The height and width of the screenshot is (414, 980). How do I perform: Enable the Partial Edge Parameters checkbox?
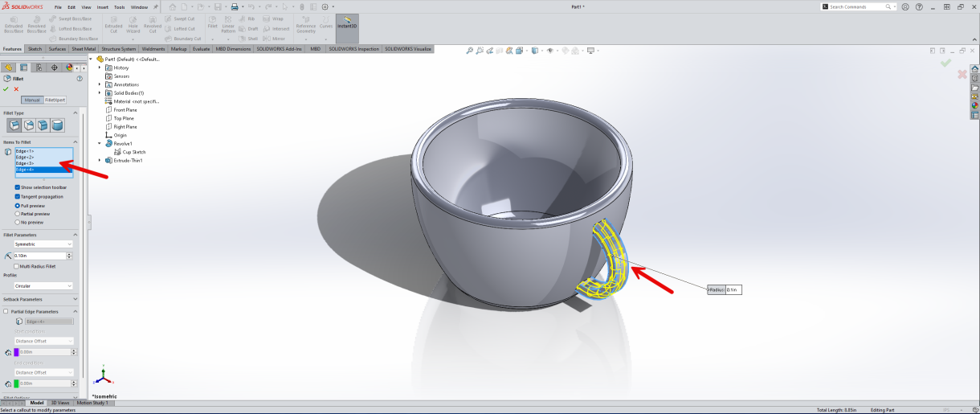[x=6, y=311]
